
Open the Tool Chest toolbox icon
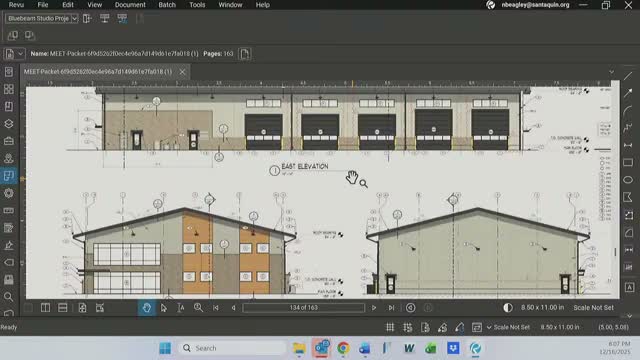tap(9, 141)
